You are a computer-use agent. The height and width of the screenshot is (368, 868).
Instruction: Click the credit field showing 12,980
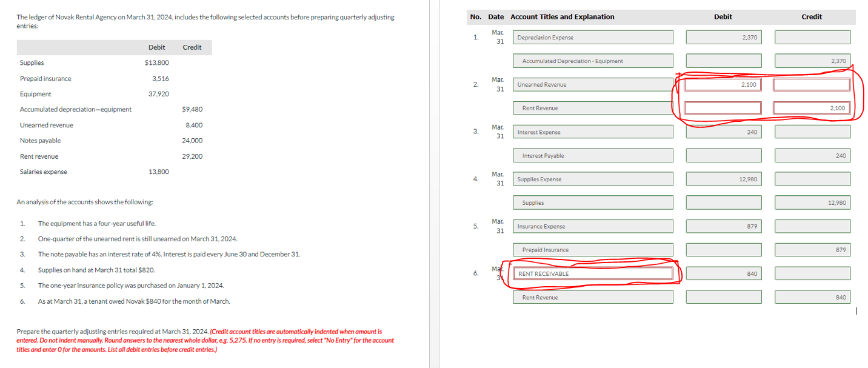(812, 202)
